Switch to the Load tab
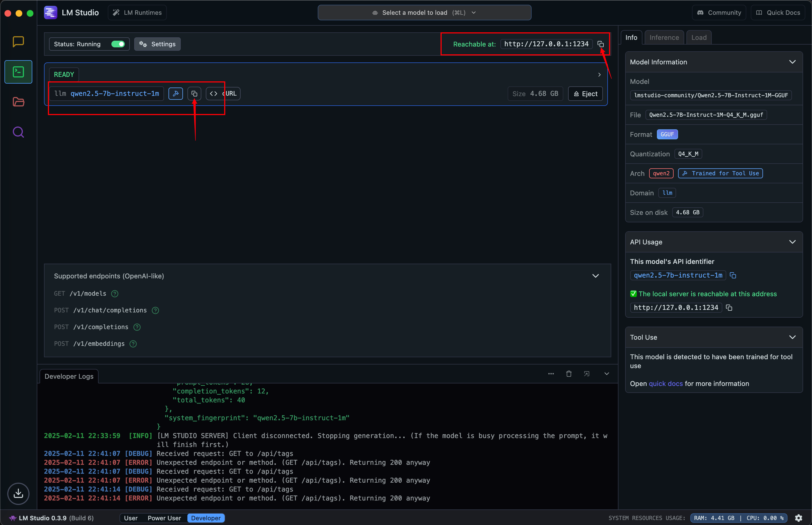Image resolution: width=812 pixels, height=525 pixels. pos(699,38)
